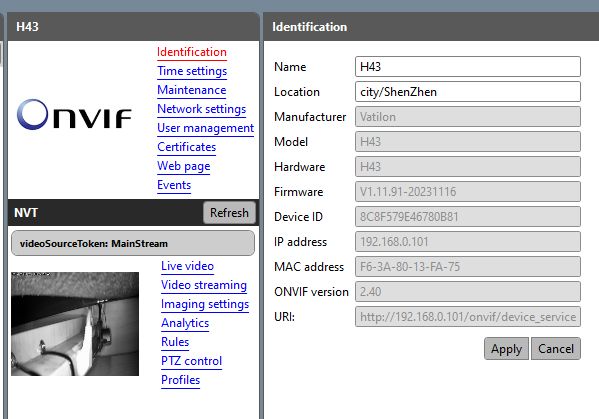Viewport: 599px width, 419px height.
Task: Click the Model field showing H43
Action: [468, 142]
